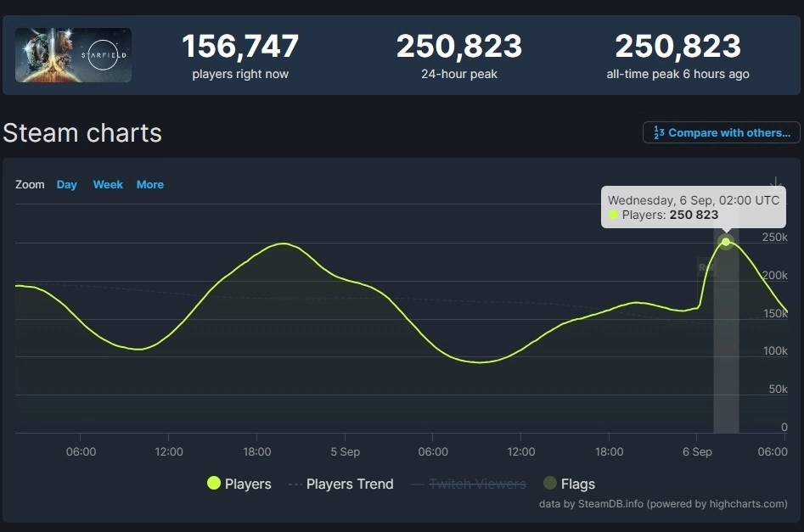Click the olive Flags legend dot
Image resolution: width=804 pixels, height=532 pixels.
click(552, 484)
